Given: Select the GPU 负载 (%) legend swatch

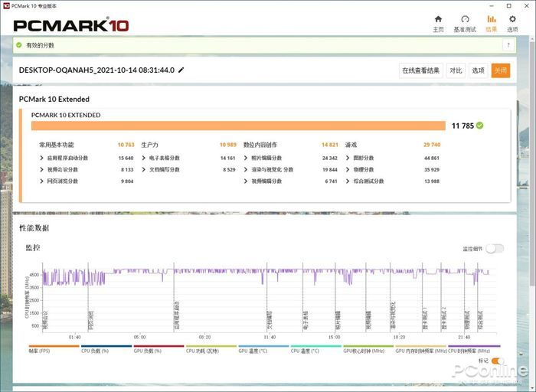Looking at the screenshot, I should click(x=159, y=346).
